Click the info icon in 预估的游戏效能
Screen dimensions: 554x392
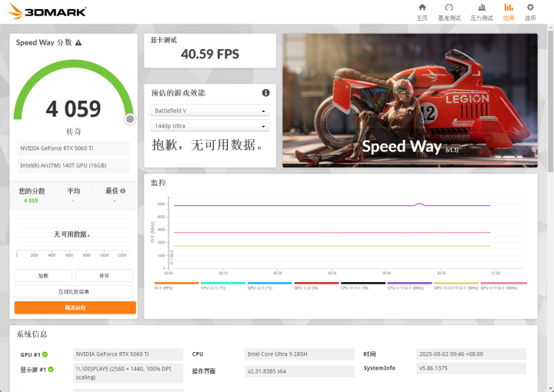(265, 93)
